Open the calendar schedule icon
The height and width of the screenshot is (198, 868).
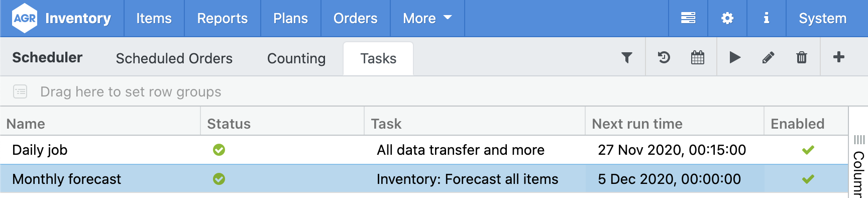(x=698, y=57)
